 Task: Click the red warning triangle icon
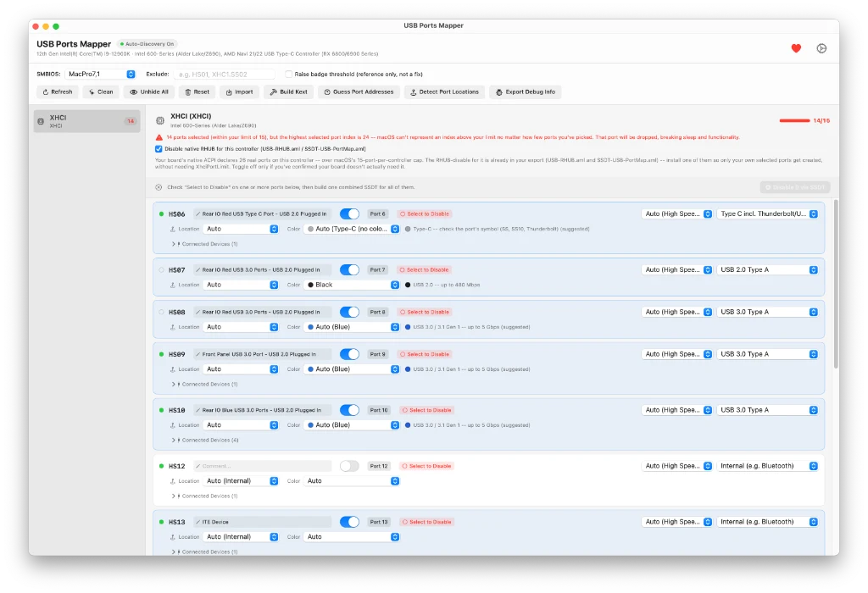click(x=159, y=137)
